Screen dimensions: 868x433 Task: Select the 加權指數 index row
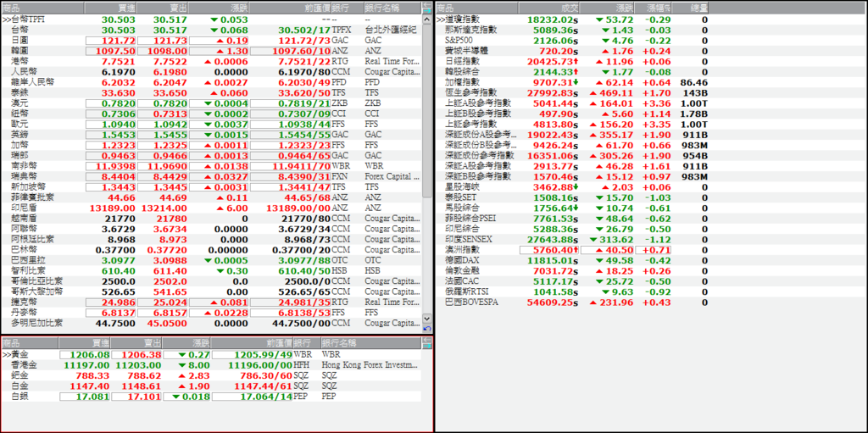pos(572,82)
